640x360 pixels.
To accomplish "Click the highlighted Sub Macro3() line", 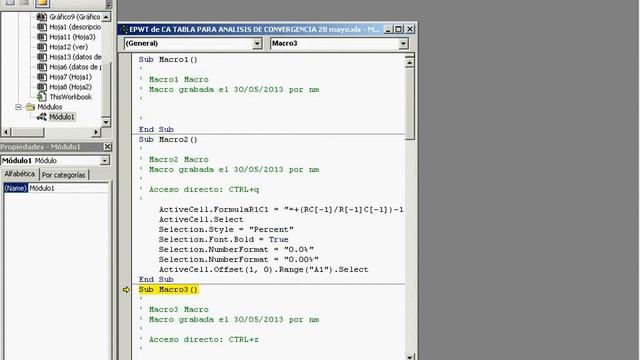I will (168, 289).
